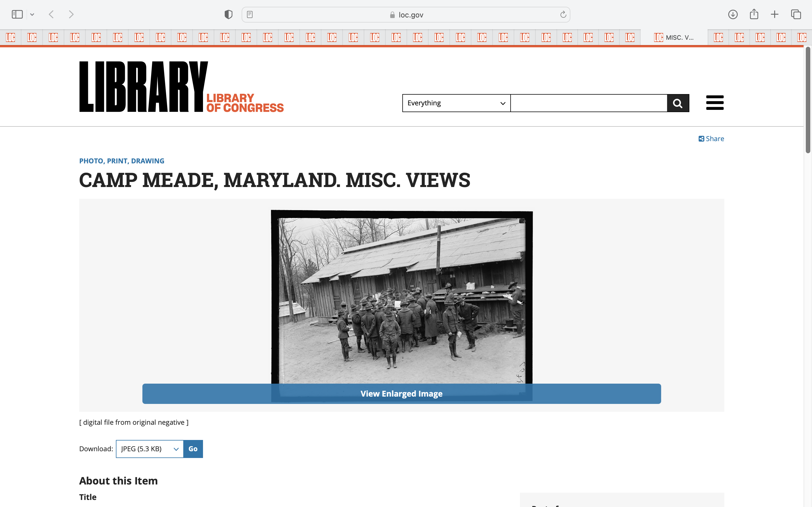The height and width of the screenshot is (507, 812).
Task: Click the Safari share icon
Action: (x=754, y=14)
